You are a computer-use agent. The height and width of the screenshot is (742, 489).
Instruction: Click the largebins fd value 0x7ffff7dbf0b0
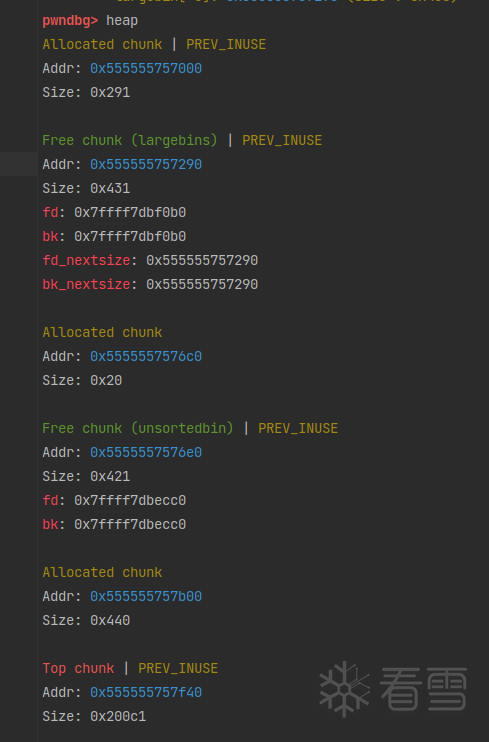(130, 212)
